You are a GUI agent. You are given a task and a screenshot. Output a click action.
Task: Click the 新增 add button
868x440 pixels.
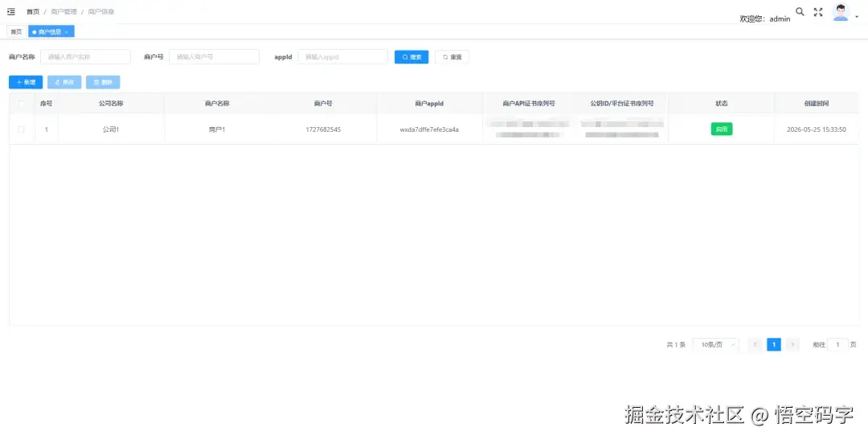(x=26, y=82)
